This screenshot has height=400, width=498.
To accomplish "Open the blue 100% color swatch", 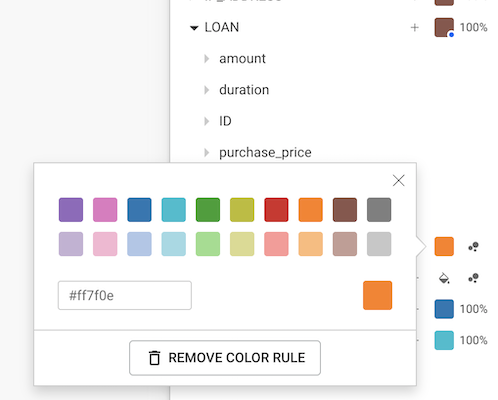I will point(444,309).
